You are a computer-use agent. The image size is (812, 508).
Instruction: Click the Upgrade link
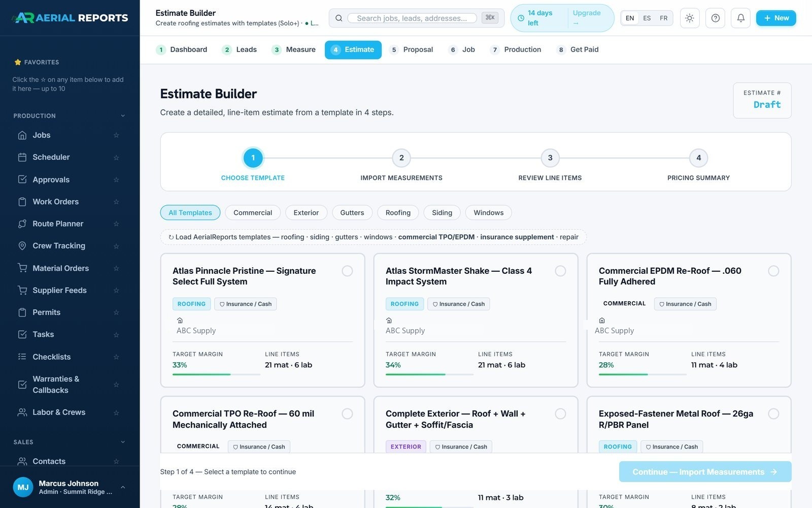pos(587,18)
